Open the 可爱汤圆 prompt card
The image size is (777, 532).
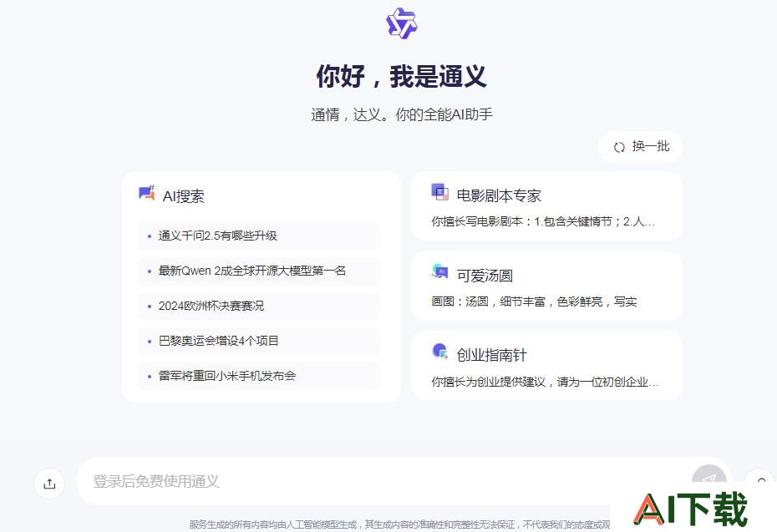pyautogui.click(x=546, y=286)
